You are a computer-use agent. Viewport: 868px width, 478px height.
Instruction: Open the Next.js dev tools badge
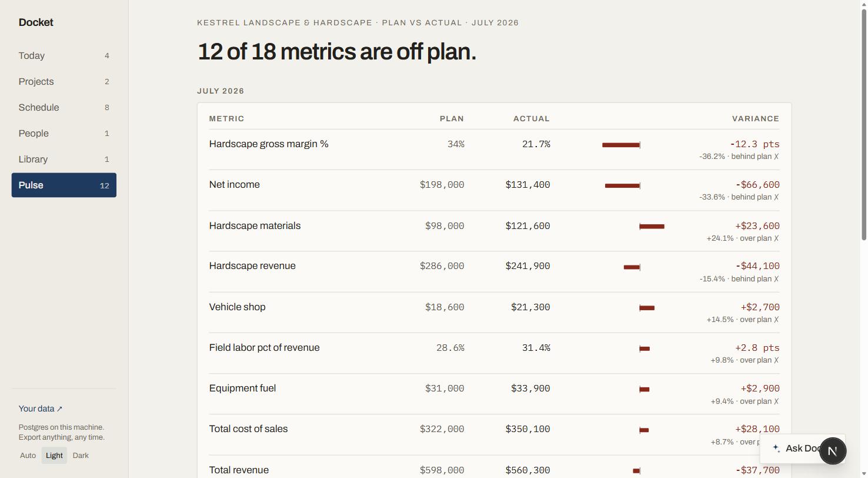tap(833, 451)
